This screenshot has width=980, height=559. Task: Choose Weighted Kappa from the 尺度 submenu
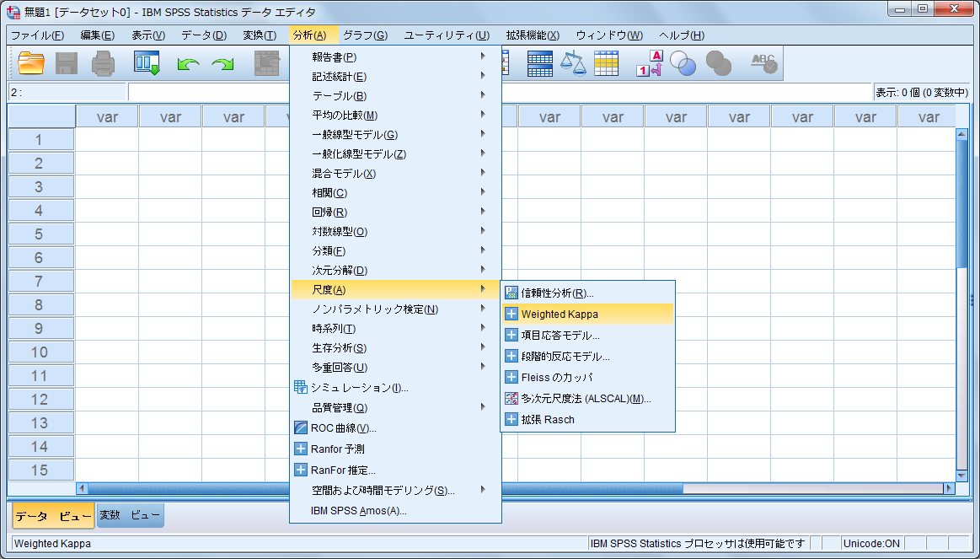coord(588,314)
